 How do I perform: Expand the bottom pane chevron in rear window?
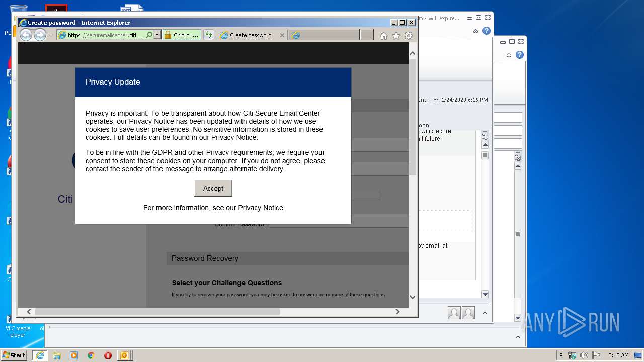[x=518, y=337]
